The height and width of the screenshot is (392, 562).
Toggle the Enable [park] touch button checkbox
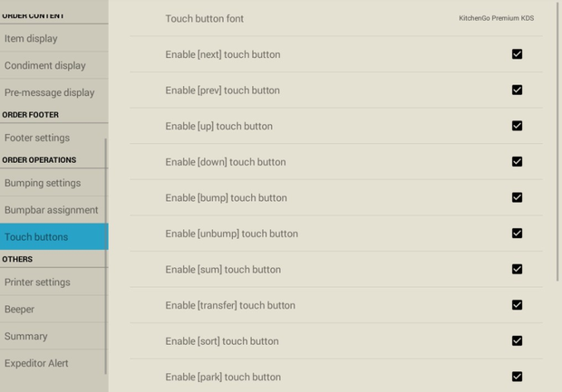click(517, 377)
